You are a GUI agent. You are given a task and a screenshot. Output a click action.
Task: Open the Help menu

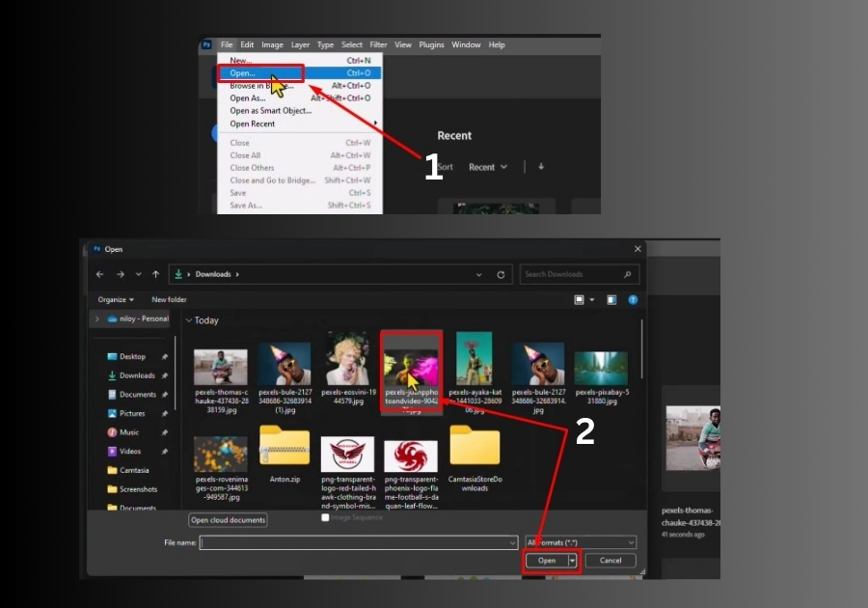(x=496, y=44)
